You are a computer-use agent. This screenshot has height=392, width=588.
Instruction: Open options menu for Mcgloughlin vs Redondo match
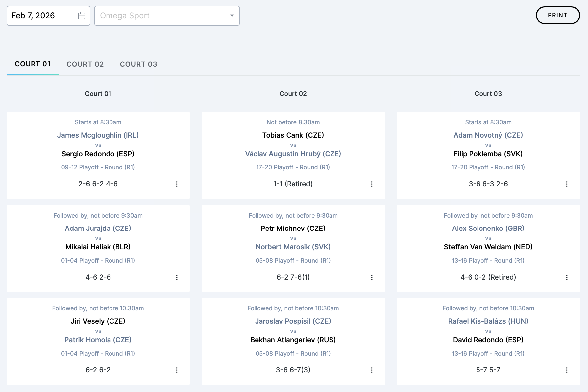pos(177,184)
